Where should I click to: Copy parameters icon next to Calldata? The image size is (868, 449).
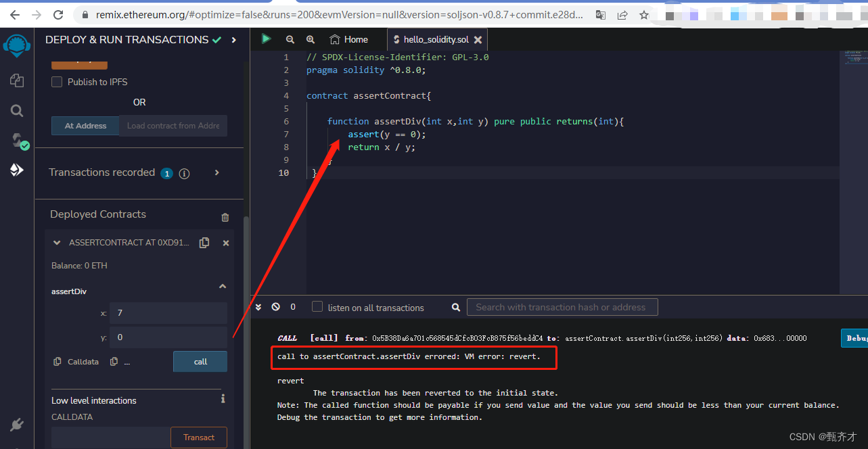114,362
